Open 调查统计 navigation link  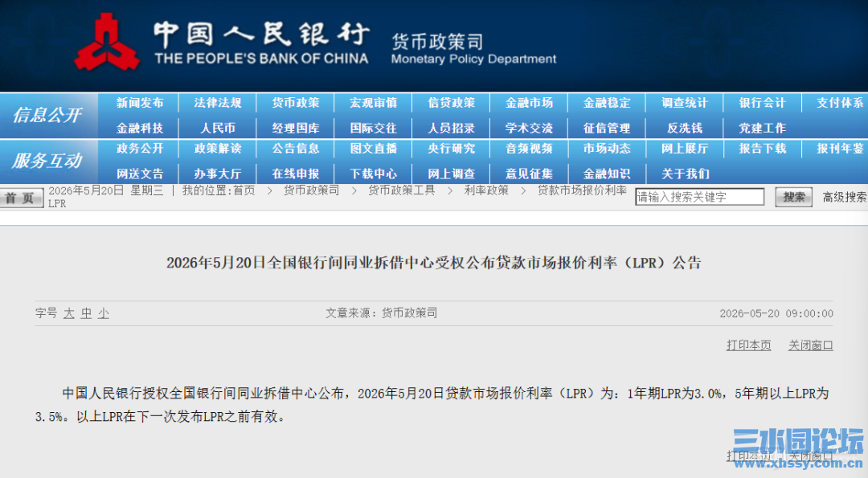685,103
